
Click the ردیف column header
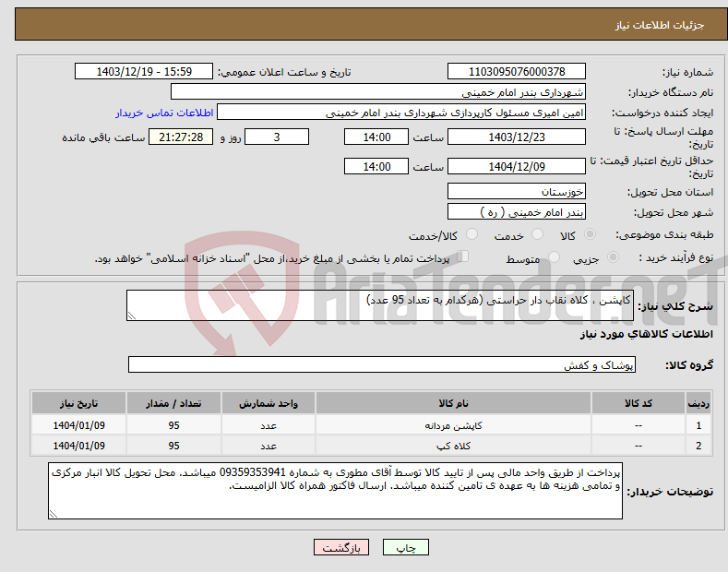click(698, 403)
